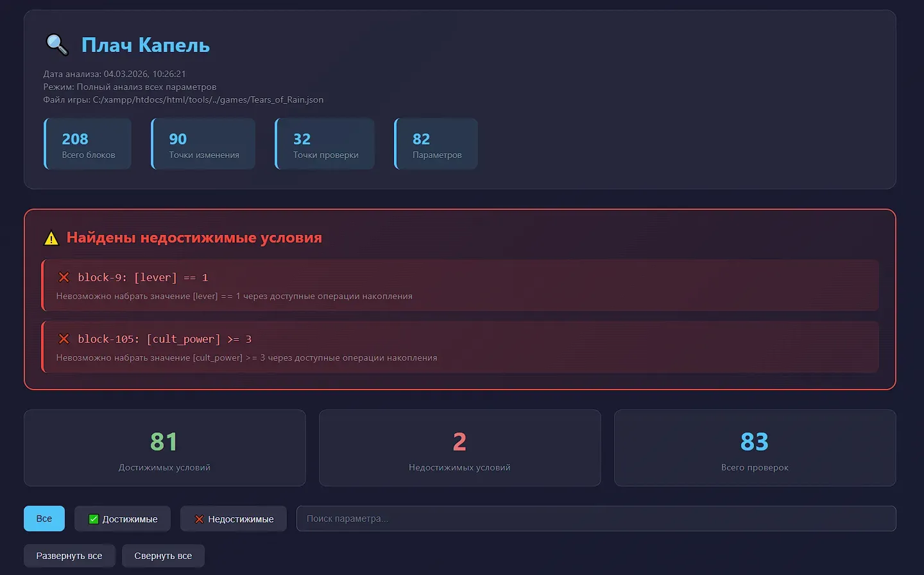Click the 90 Точки изменения stat card
Viewport: 924px width, 575px height.
pyautogui.click(x=203, y=144)
